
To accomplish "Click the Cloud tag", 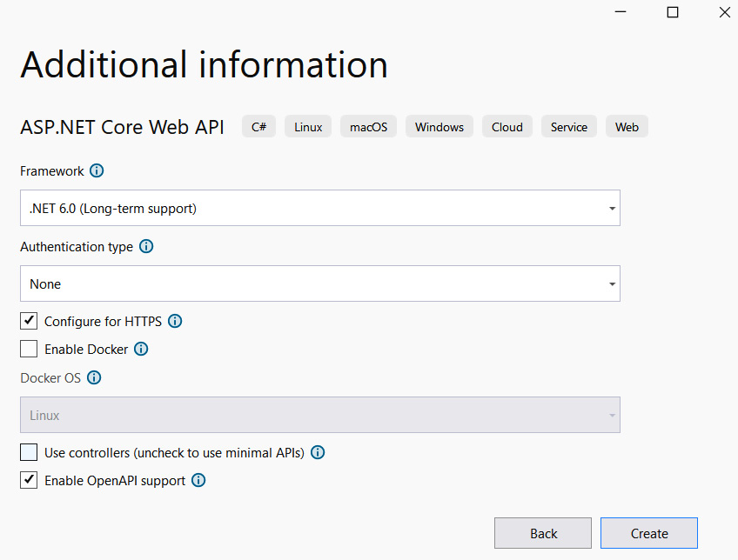I will pos(507,126).
